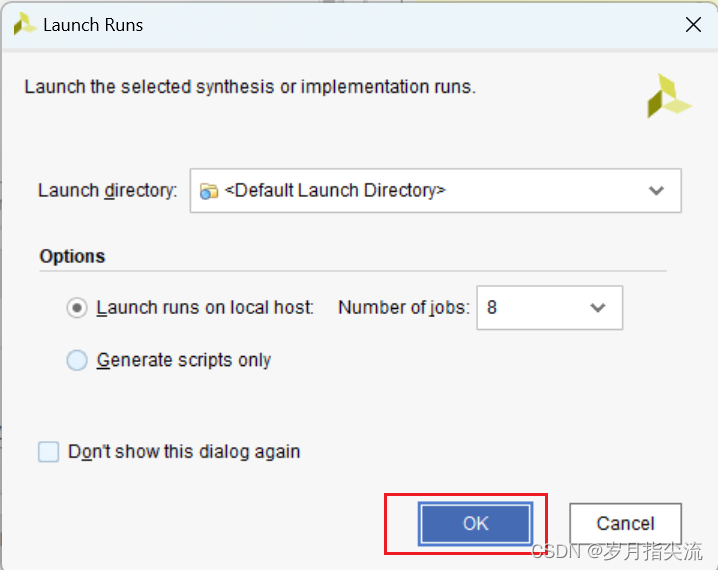Click the Vivado logo in the title bar

(25, 25)
